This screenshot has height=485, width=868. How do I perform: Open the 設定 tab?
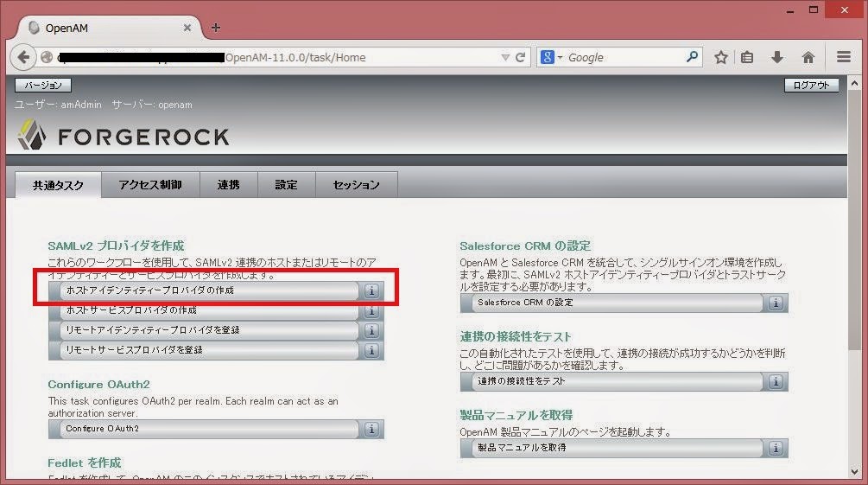pyautogui.click(x=286, y=185)
